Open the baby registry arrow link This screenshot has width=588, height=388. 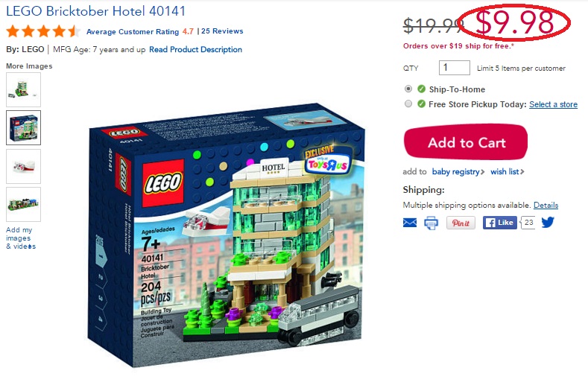pos(458,172)
